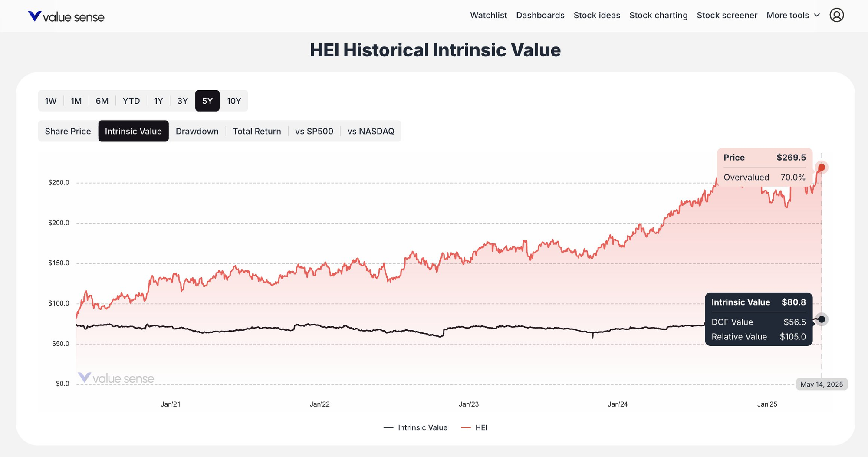This screenshot has width=868, height=457.
Task: Navigate to Stock charting
Action: [x=658, y=15]
